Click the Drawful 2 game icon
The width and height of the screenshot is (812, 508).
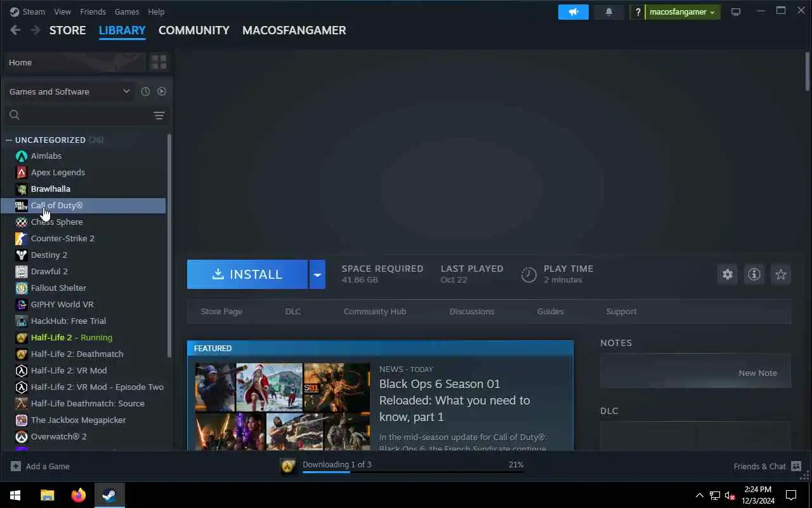click(x=22, y=272)
